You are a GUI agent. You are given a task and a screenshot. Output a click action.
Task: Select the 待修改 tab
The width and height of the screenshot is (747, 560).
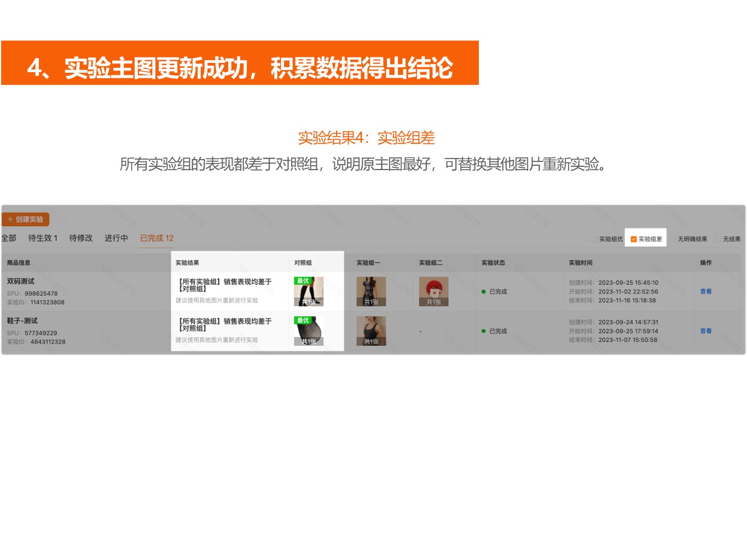[81, 238]
